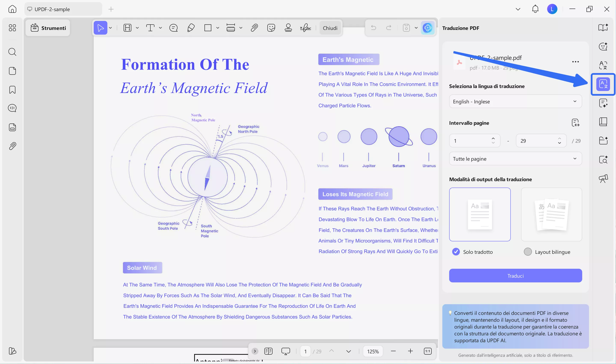Select the Signature tool in the toolbar

(305, 28)
